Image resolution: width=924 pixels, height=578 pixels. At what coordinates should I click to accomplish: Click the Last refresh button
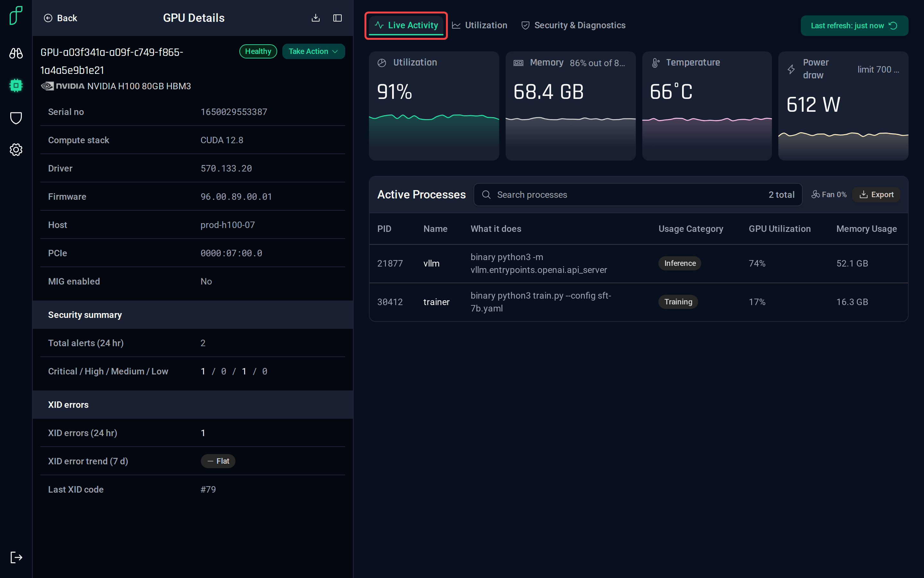[854, 26]
